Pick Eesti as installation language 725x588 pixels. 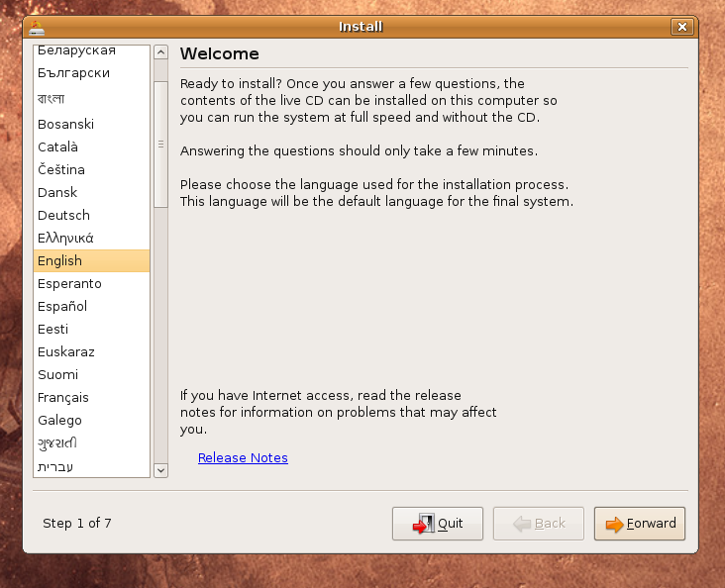point(91,329)
